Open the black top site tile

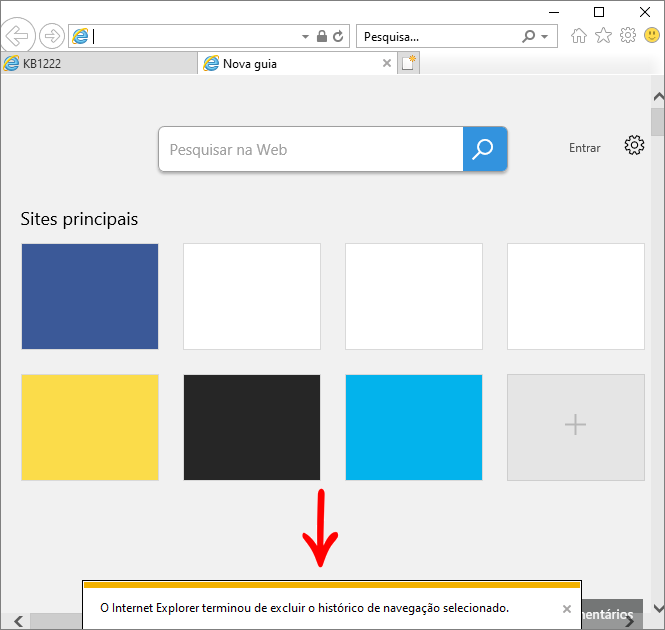tap(252, 427)
